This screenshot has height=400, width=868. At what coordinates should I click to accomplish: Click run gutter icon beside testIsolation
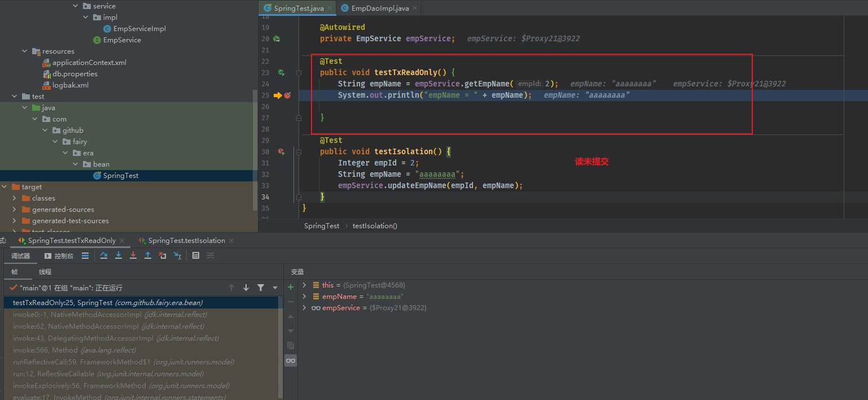click(281, 151)
